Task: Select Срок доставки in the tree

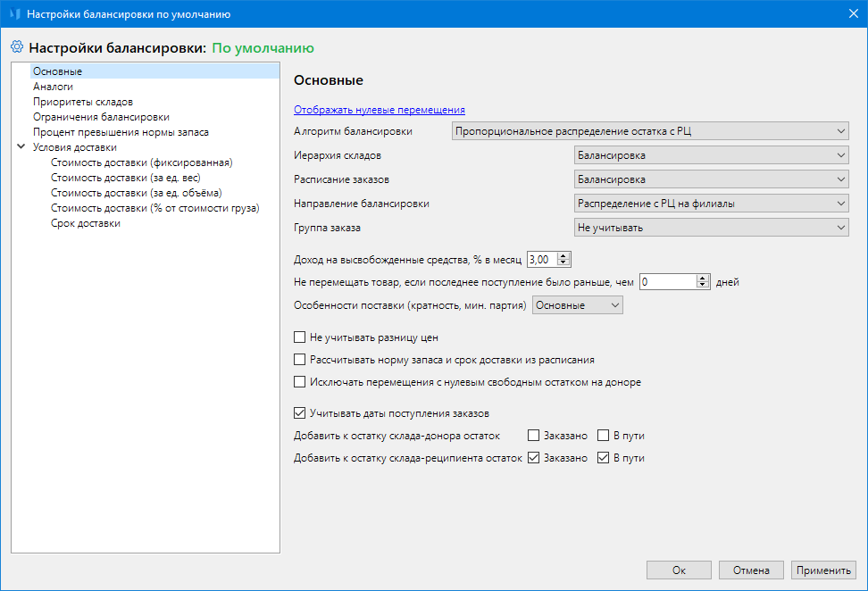Action: click(x=86, y=223)
